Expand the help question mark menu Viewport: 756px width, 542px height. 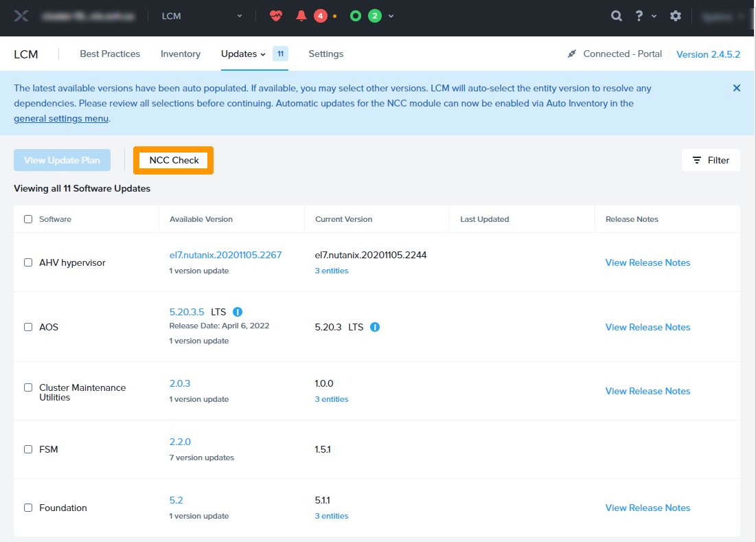(x=640, y=16)
